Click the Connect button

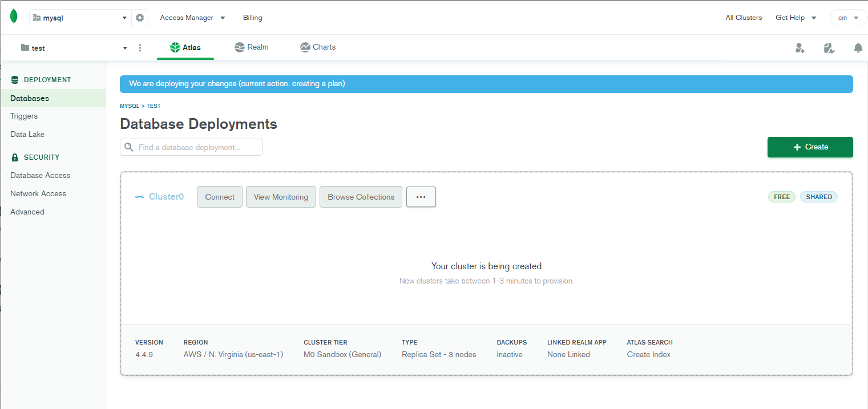coord(220,197)
